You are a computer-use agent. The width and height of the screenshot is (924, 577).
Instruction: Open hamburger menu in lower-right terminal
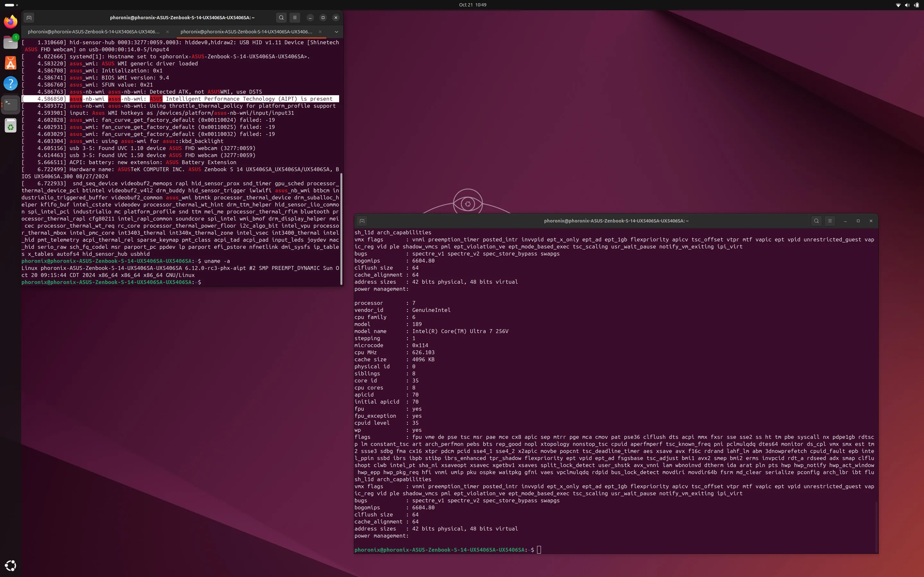pos(829,221)
